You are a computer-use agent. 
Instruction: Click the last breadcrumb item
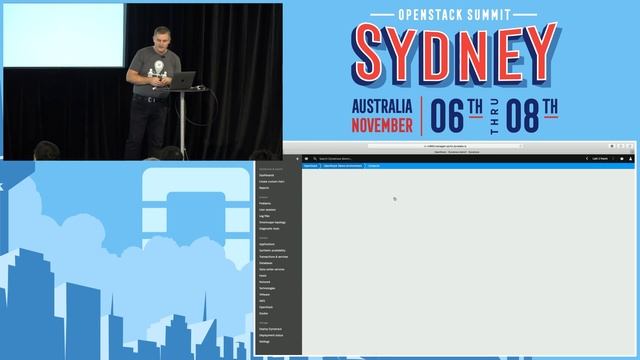click(373, 166)
